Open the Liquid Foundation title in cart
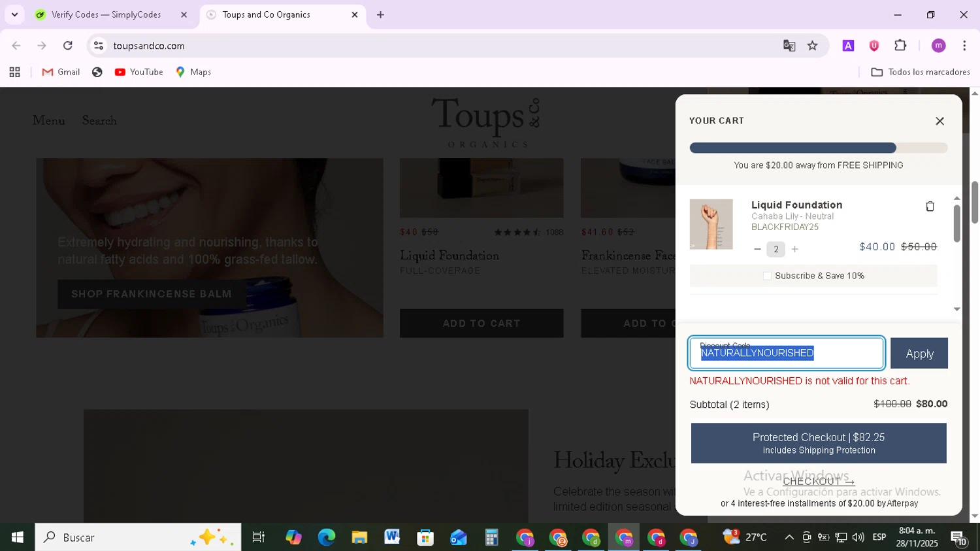 coord(796,205)
